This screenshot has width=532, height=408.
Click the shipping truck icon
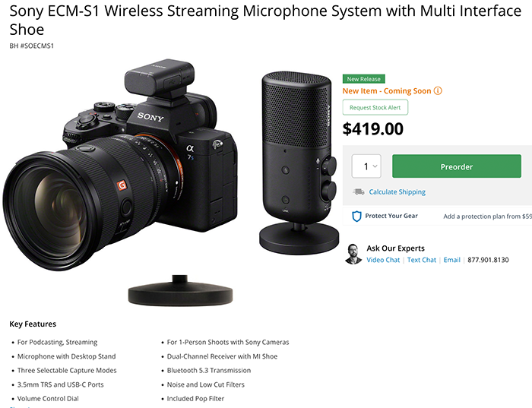coord(359,192)
